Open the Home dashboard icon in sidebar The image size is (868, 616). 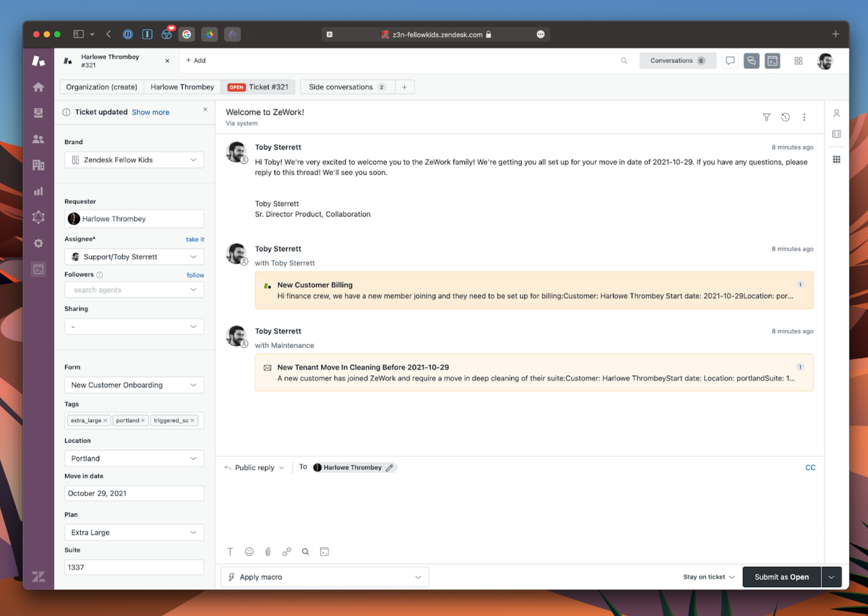39,87
